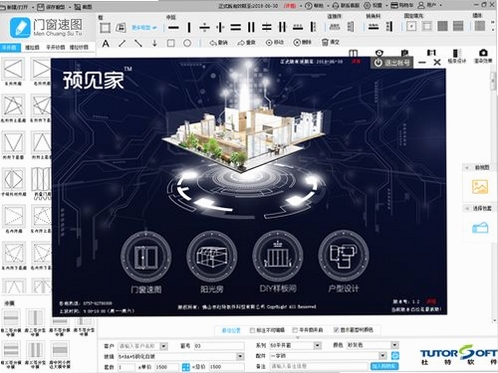Open the 玻璃 glass type dropdown

point(240,356)
